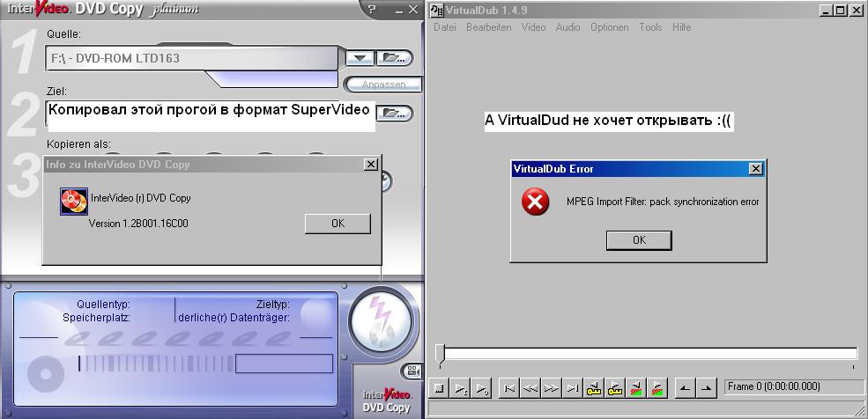Go to previous keyframe in VirtualDub
868x419 pixels.
pos(594,388)
